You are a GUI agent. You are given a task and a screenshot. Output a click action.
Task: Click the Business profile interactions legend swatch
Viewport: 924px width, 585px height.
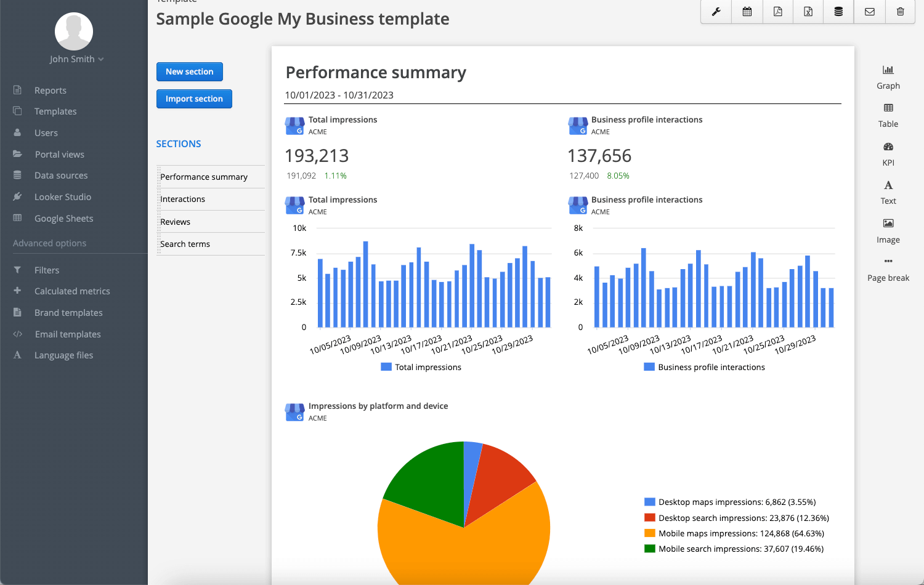point(649,367)
